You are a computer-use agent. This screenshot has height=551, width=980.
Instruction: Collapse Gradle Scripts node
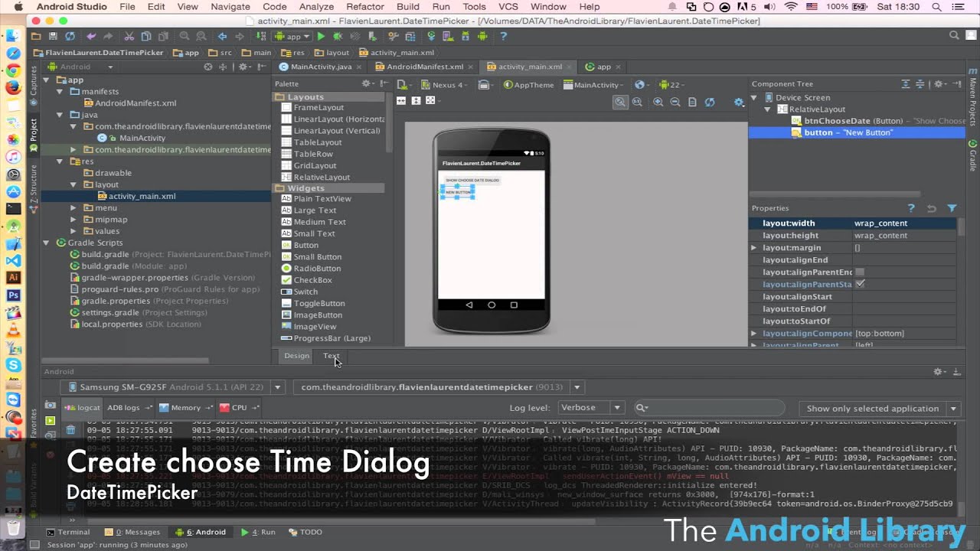tap(46, 243)
